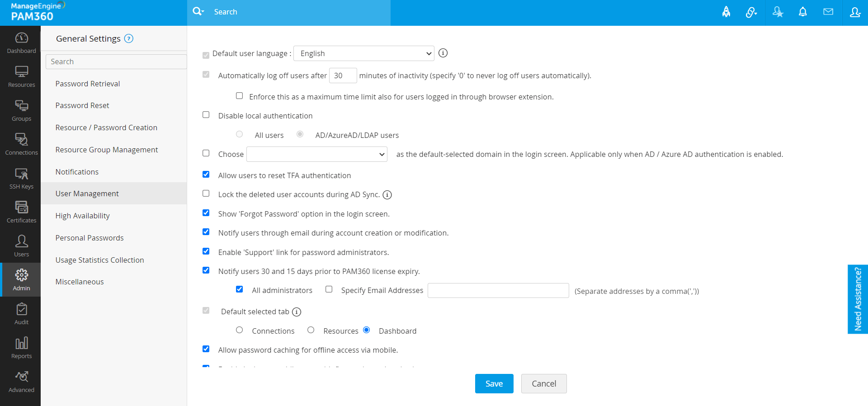
Task: Select Password Retrieval settings menu item
Action: [x=88, y=84]
